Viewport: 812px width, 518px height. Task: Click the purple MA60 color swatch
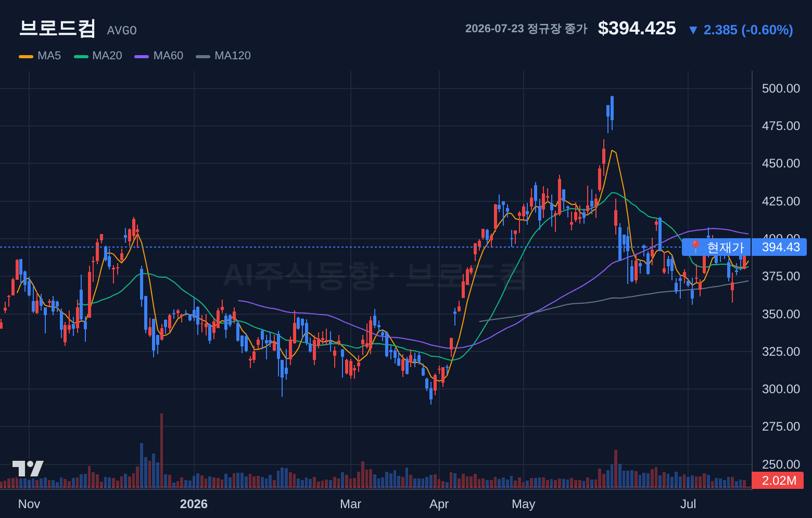click(142, 56)
